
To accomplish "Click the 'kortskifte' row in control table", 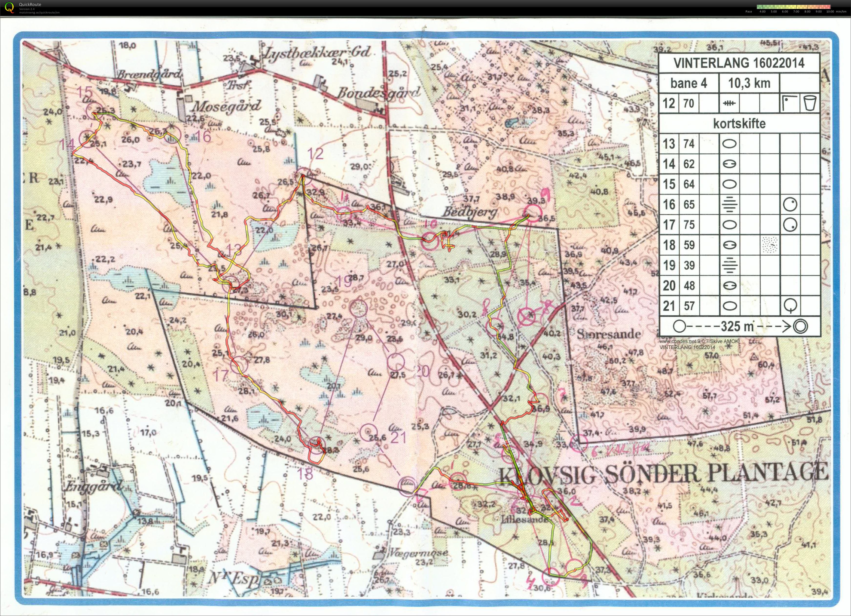I will click(739, 124).
